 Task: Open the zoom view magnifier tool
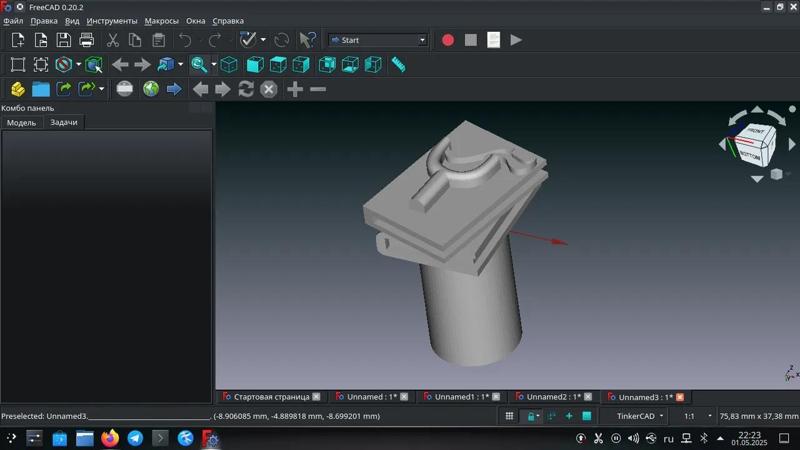click(199, 65)
